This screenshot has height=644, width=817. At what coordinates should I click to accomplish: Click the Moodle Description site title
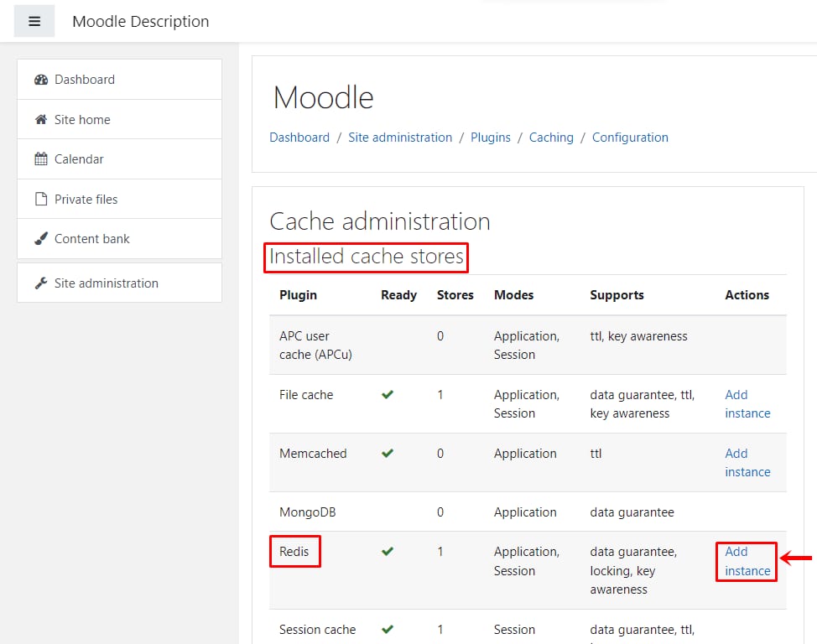141,21
